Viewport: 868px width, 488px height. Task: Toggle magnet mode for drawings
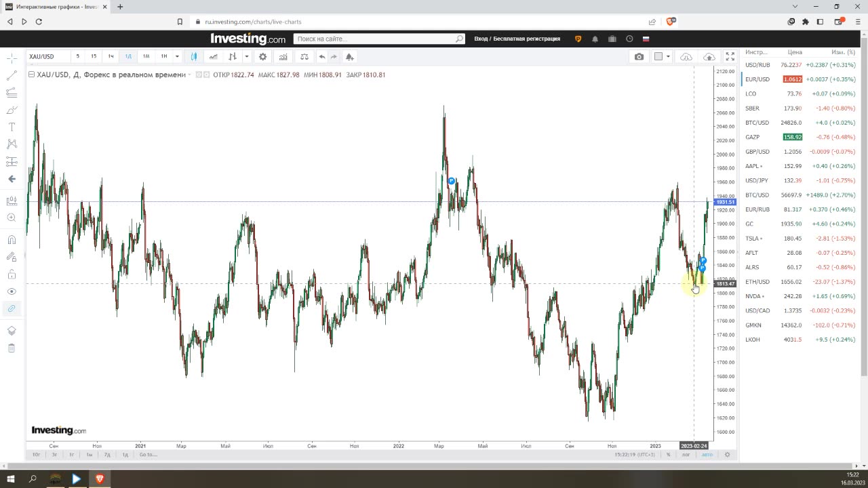coord(12,239)
